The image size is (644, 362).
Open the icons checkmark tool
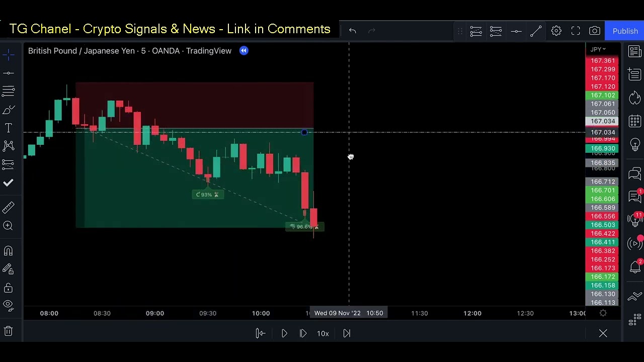coord(8,183)
